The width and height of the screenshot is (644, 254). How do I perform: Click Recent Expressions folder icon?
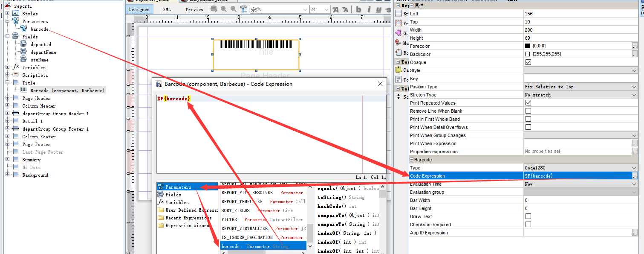(x=161, y=218)
